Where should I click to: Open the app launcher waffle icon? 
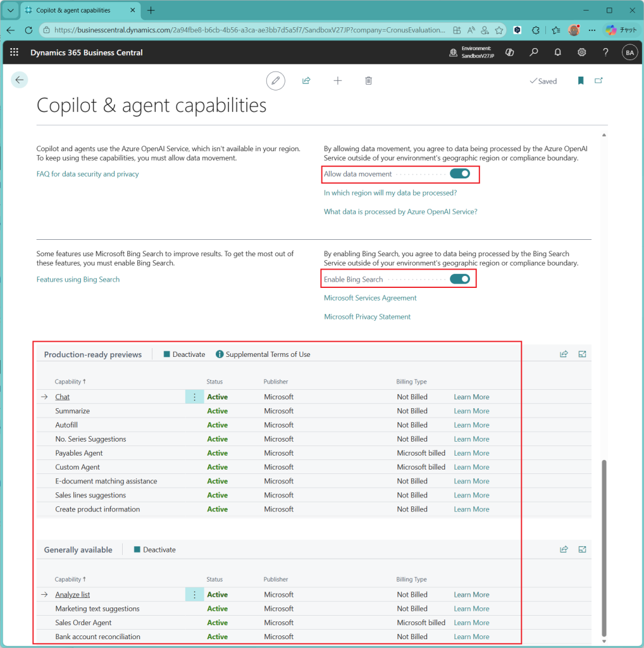pyautogui.click(x=15, y=53)
